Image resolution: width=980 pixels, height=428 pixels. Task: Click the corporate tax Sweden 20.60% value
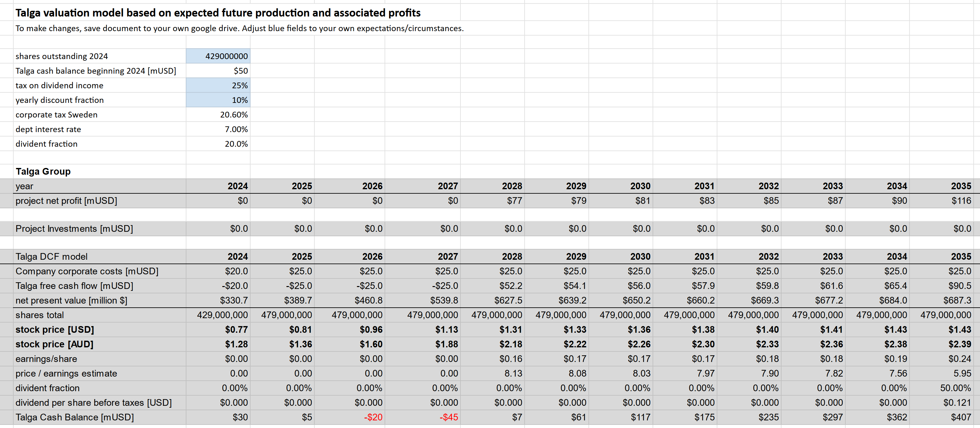click(x=218, y=115)
